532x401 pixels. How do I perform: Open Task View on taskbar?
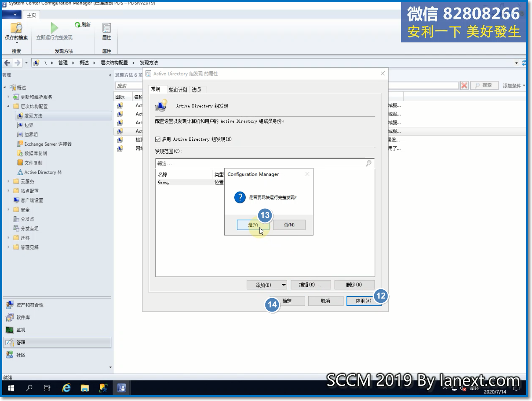point(47,388)
